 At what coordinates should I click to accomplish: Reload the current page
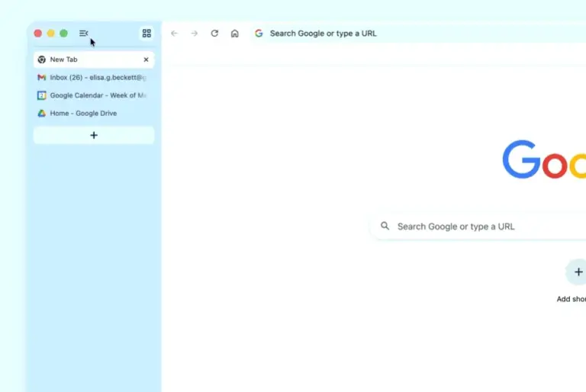[x=214, y=34]
